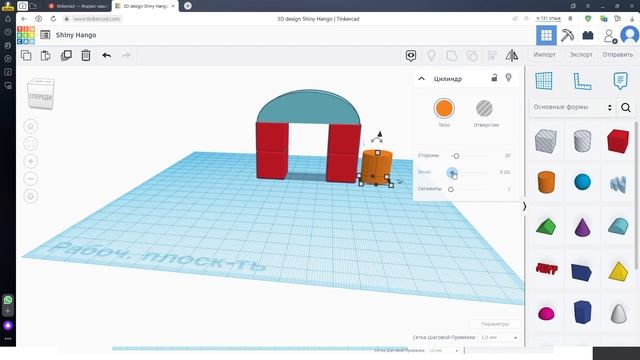Click the Импорт button
640x360 pixels.
coord(544,55)
